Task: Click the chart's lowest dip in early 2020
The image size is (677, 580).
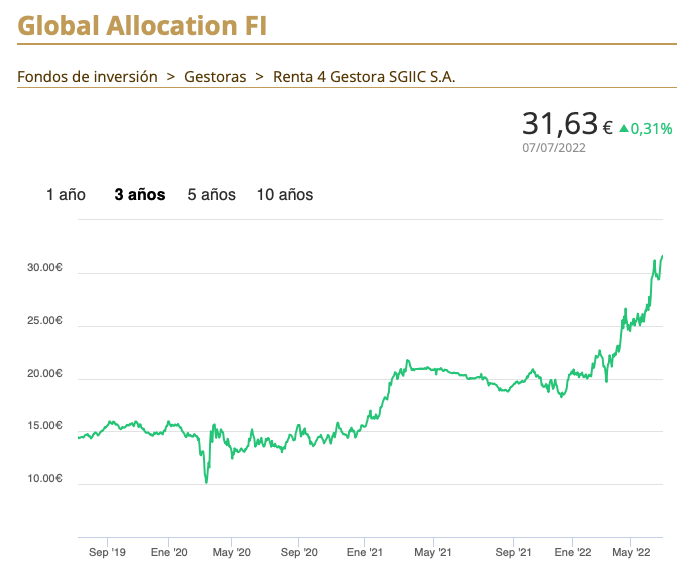Action: 207,482
